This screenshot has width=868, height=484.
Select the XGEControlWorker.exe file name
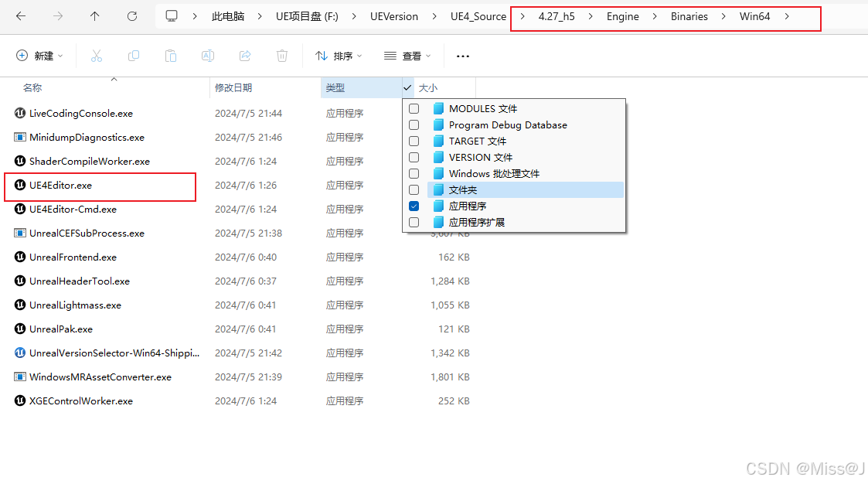pyautogui.click(x=81, y=400)
